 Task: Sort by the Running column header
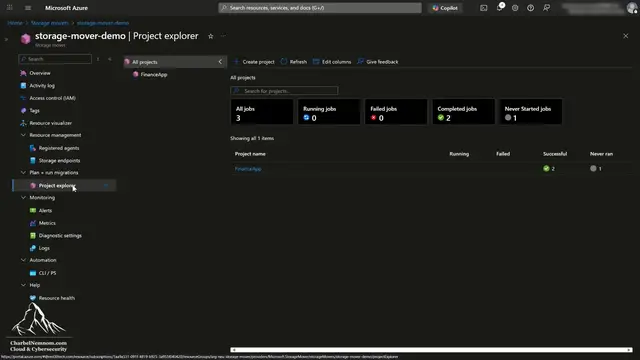tap(459, 154)
